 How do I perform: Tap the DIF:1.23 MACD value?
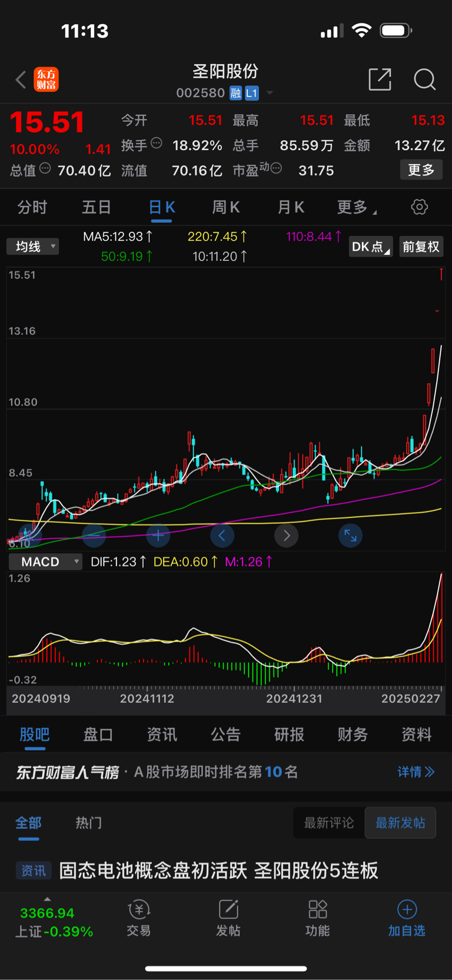tap(118, 562)
